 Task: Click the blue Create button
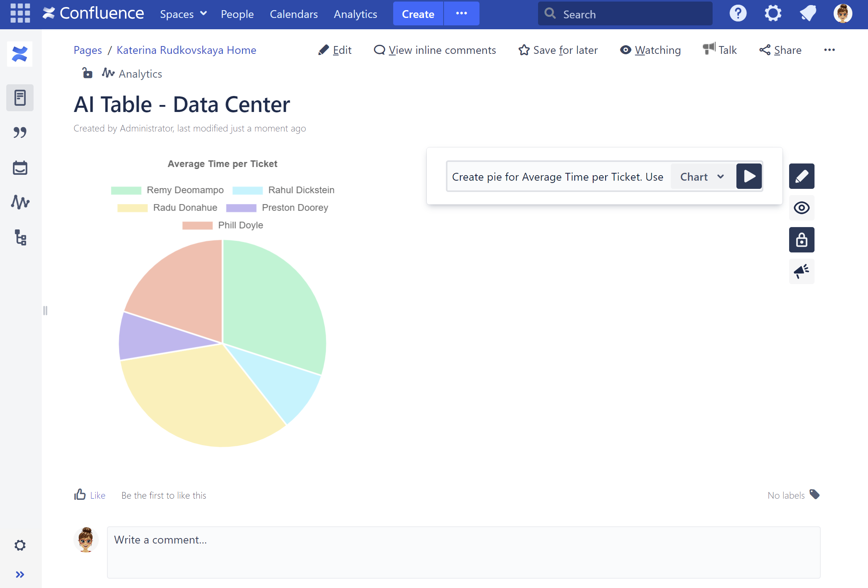(418, 14)
